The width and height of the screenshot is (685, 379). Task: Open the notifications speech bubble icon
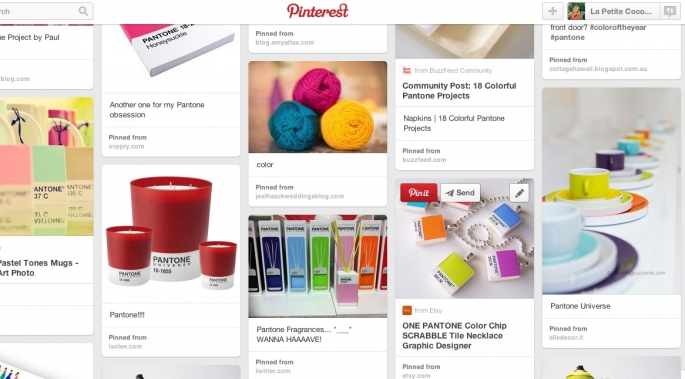670,11
